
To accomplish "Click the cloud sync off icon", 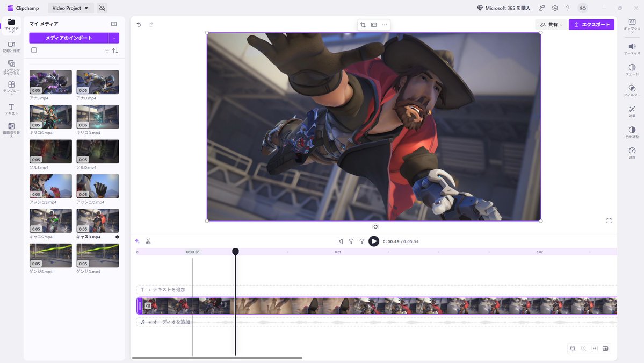I will tap(102, 8).
